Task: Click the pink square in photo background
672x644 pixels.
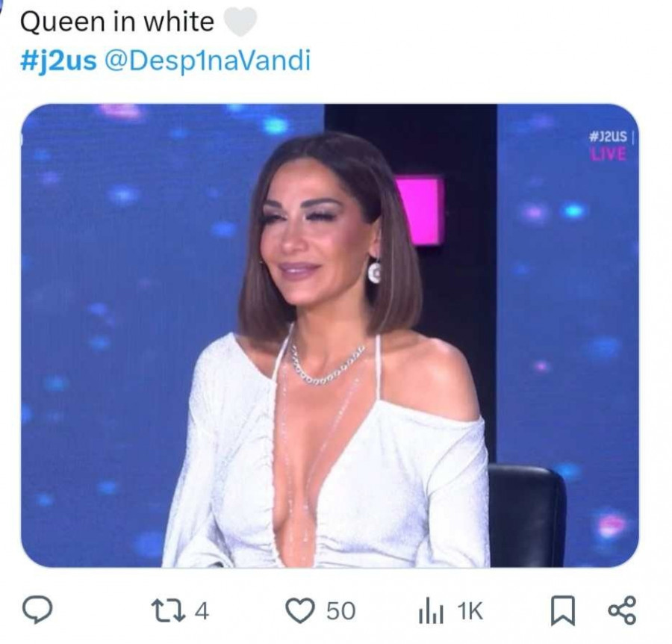Action: point(420,211)
